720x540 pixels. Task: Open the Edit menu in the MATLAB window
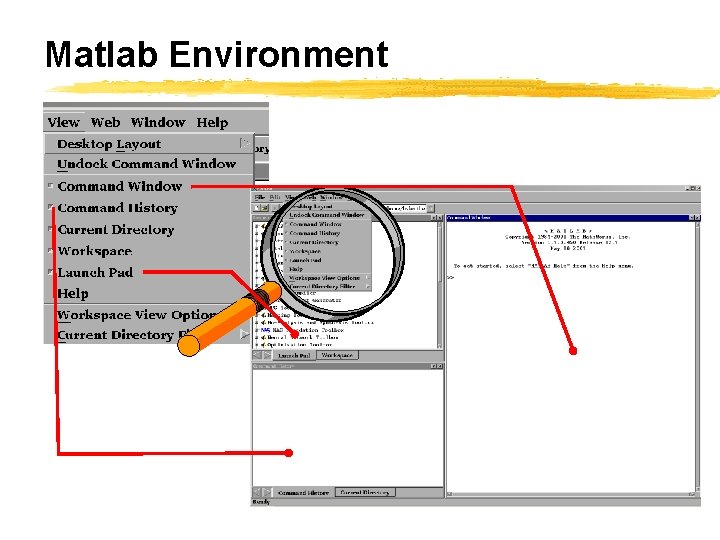point(275,197)
